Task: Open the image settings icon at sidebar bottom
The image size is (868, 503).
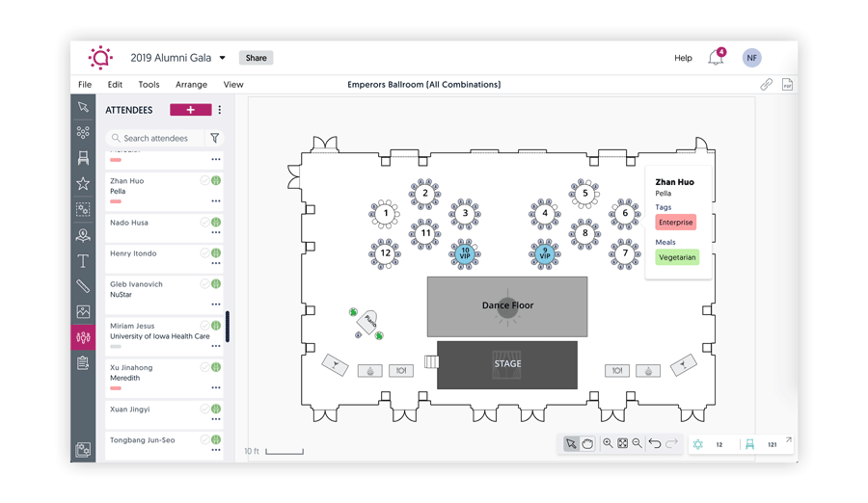Action: pyautogui.click(x=83, y=449)
